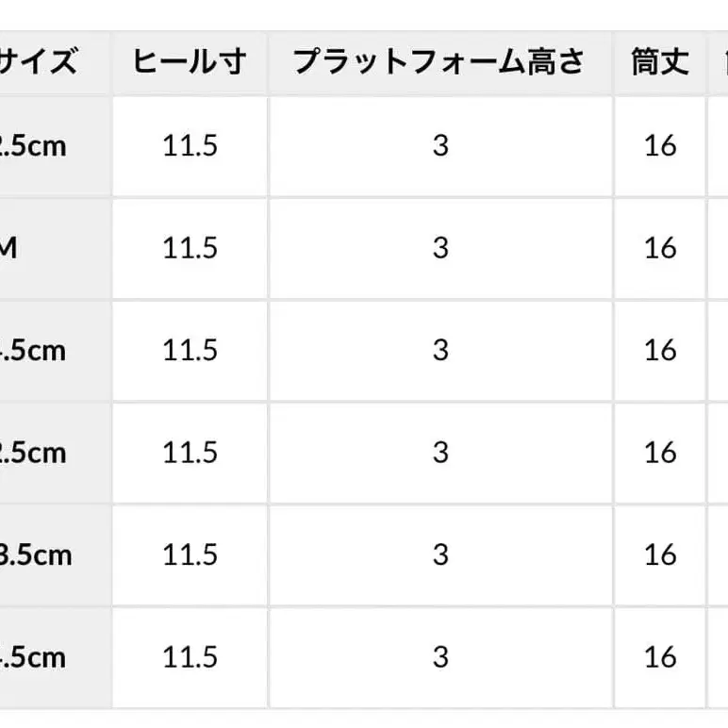The height and width of the screenshot is (728, 728).
Task: Select shaft length 16 in the M row
Action: click(660, 248)
